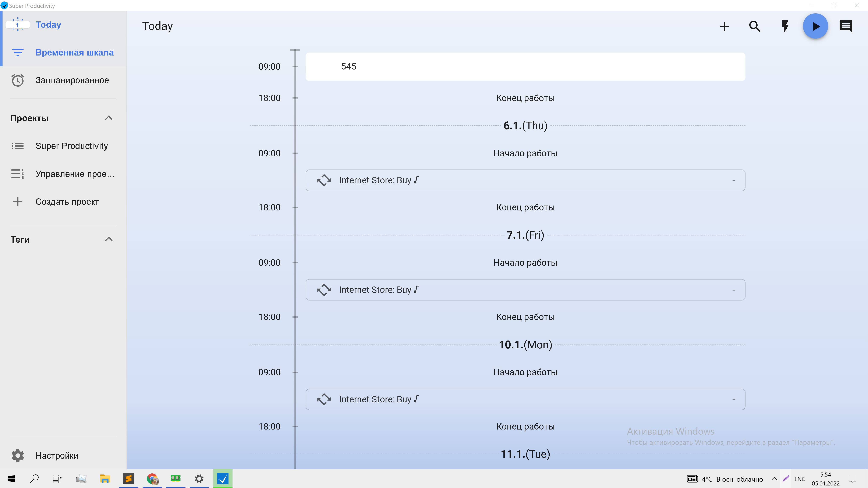The image size is (868, 488).
Task: Expand hidden system tray icons
Action: tap(774, 478)
